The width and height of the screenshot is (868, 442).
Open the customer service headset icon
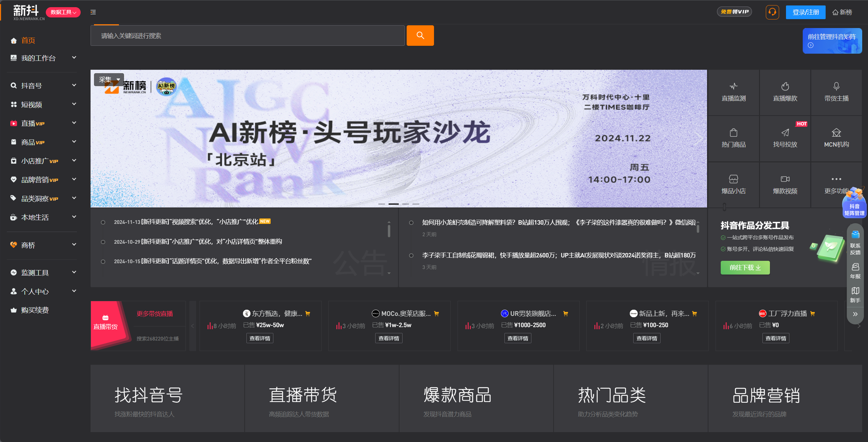tap(772, 12)
